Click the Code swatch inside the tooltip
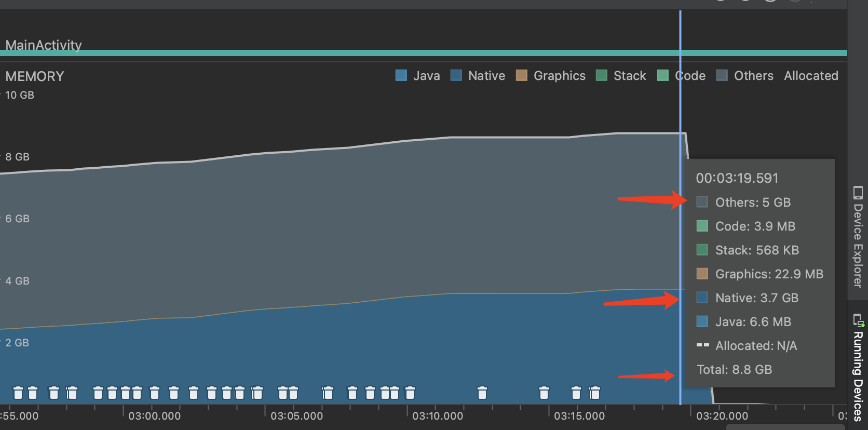 tap(702, 225)
